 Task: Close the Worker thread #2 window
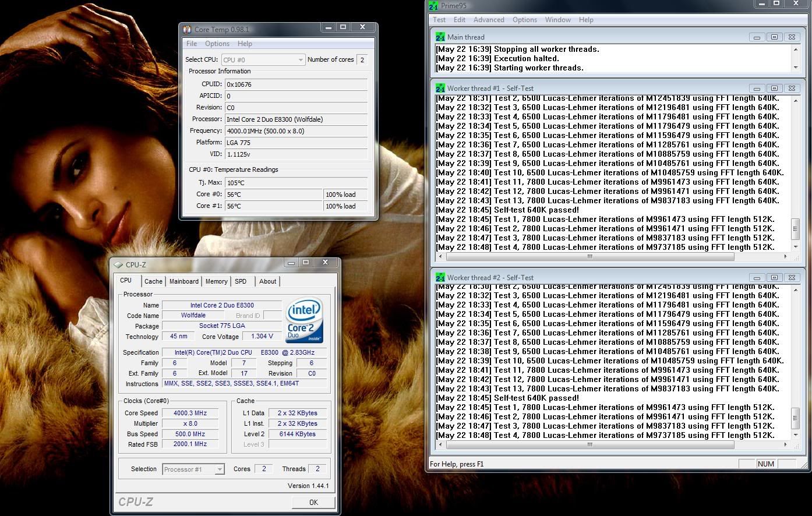click(x=792, y=278)
